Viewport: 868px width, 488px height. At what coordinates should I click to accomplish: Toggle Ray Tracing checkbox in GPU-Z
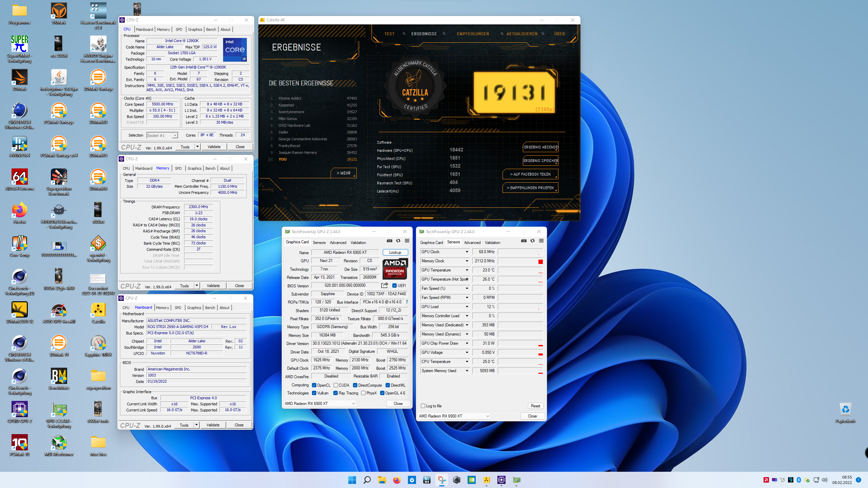click(x=335, y=393)
